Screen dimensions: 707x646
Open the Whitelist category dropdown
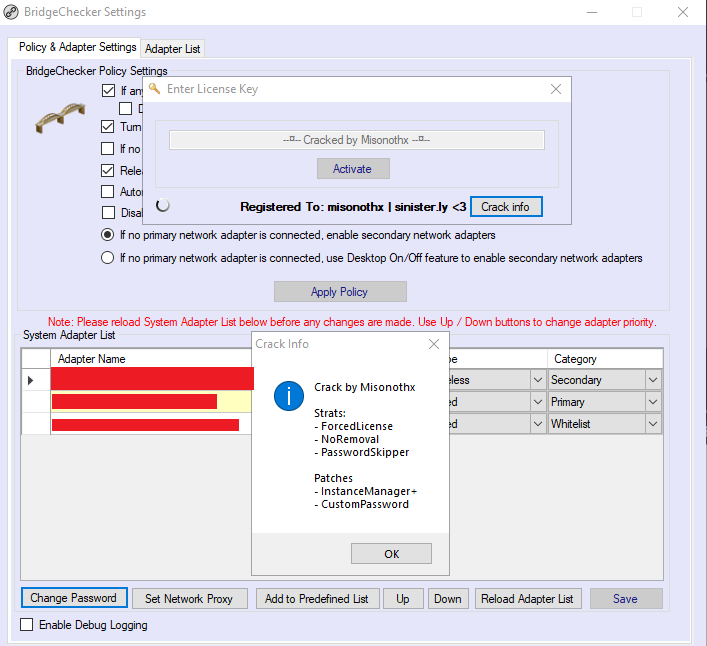click(653, 424)
